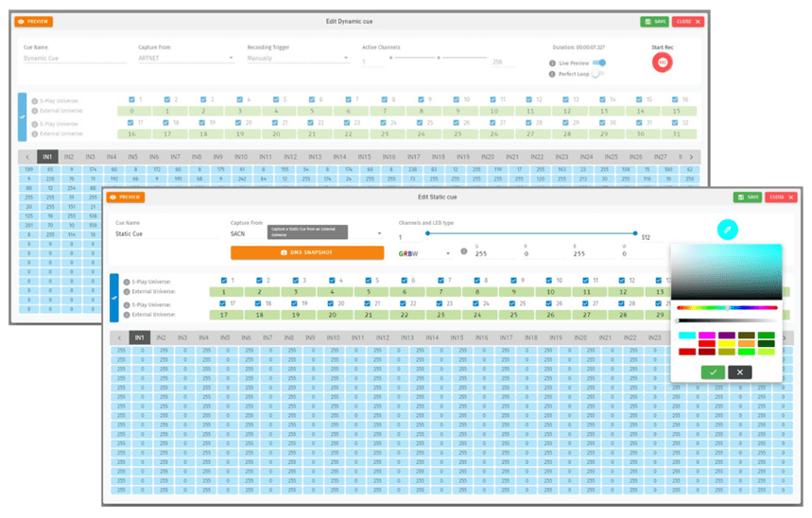812x518 pixels.
Task: Switch to IN27 tab in Dynamic cue
Action: pos(660,157)
